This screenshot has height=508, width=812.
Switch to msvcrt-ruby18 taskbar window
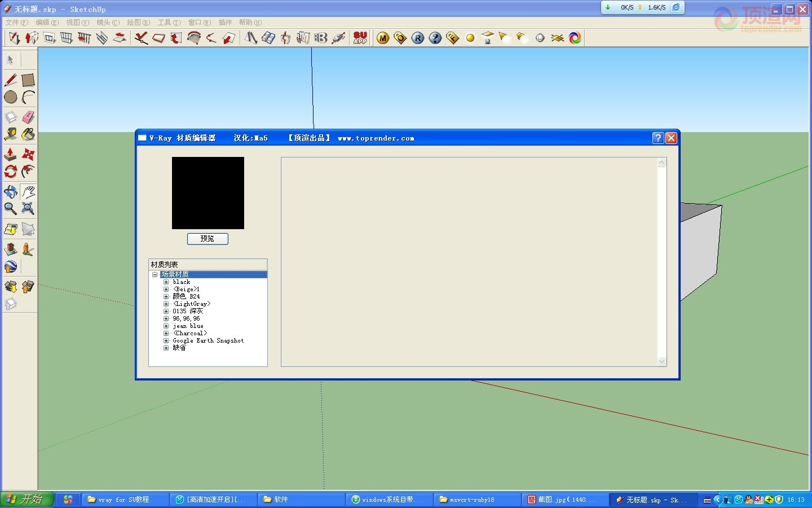click(x=477, y=500)
